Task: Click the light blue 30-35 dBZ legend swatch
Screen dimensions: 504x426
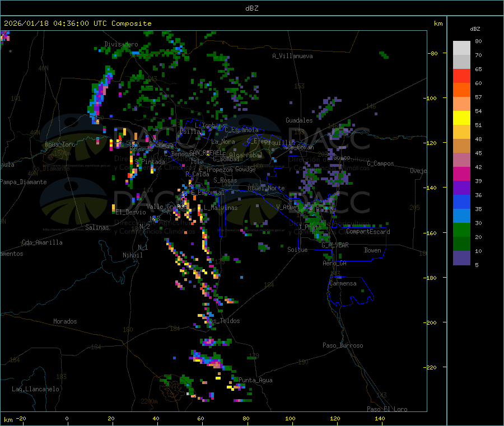Action: (461, 216)
